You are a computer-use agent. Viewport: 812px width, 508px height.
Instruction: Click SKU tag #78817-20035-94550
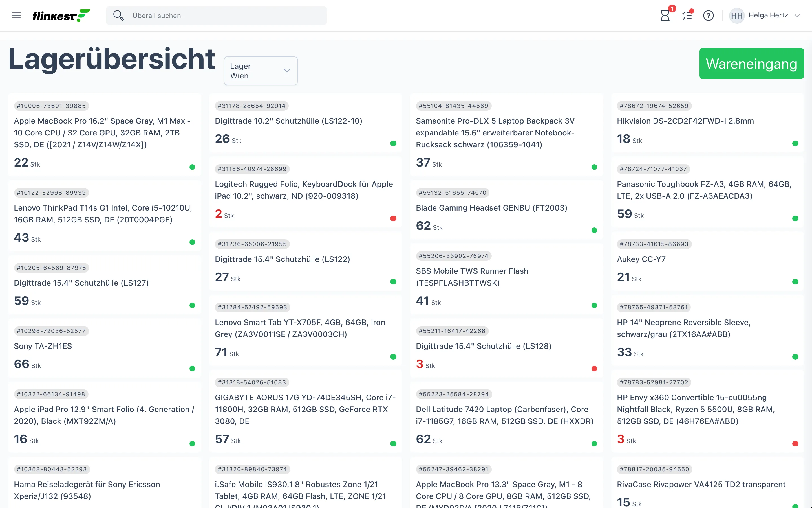point(654,469)
